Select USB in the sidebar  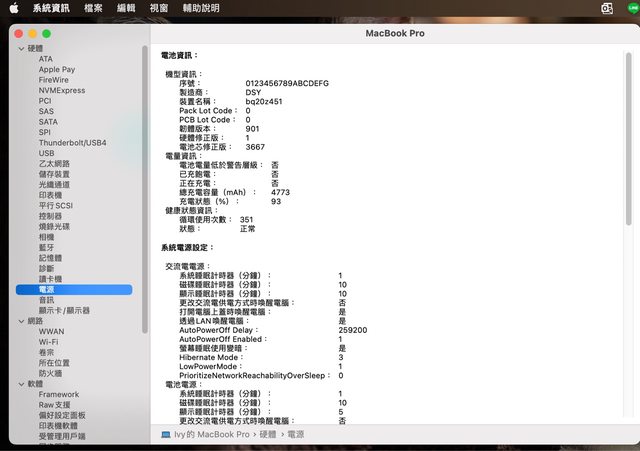[x=47, y=153]
